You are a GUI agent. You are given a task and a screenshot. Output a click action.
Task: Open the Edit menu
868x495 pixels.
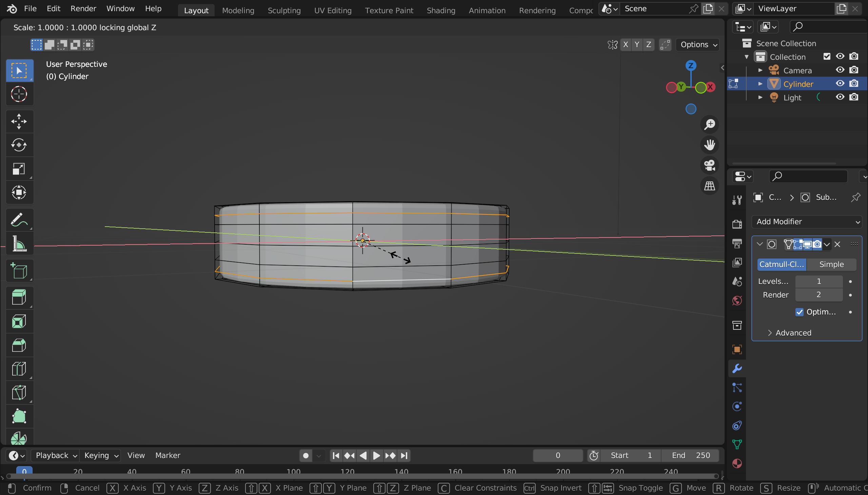click(53, 8)
